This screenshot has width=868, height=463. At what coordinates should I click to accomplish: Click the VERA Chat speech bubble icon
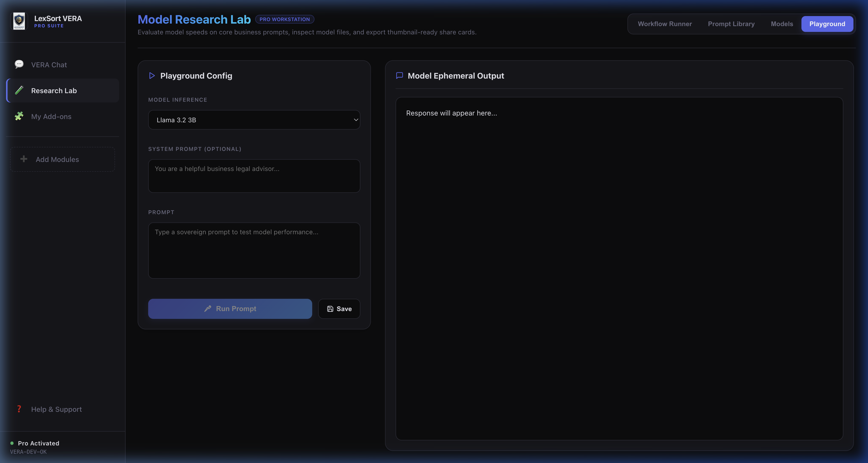point(19,64)
